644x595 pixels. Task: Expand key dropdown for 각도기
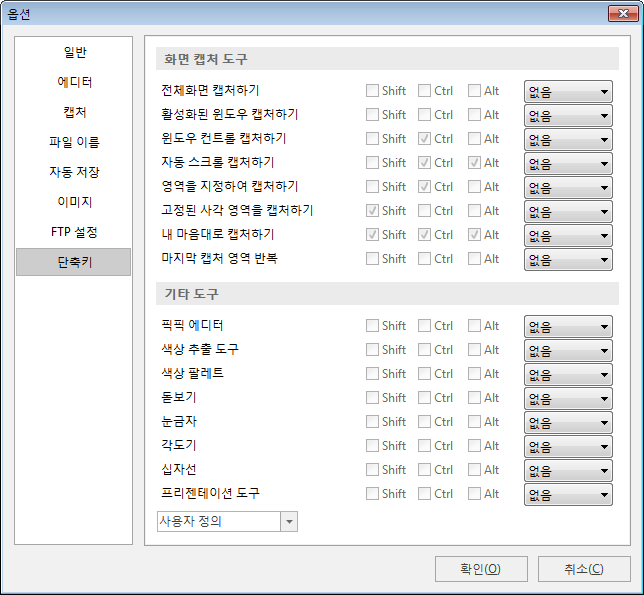[568, 446]
